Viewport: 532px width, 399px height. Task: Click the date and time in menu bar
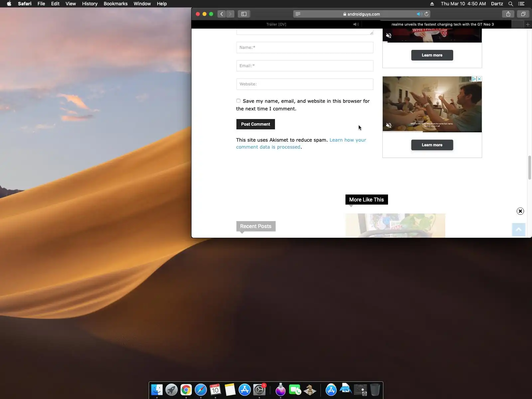pyautogui.click(x=463, y=4)
